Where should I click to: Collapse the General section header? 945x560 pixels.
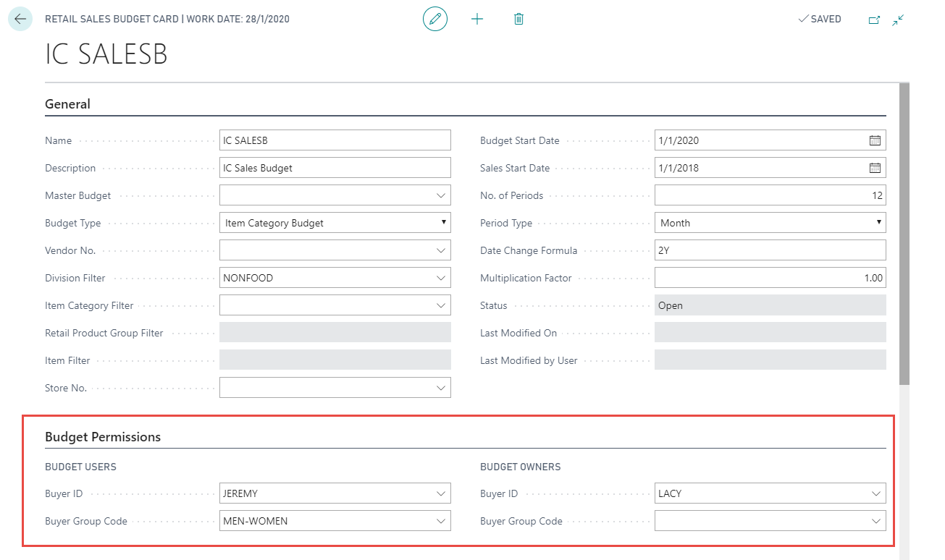tap(68, 104)
